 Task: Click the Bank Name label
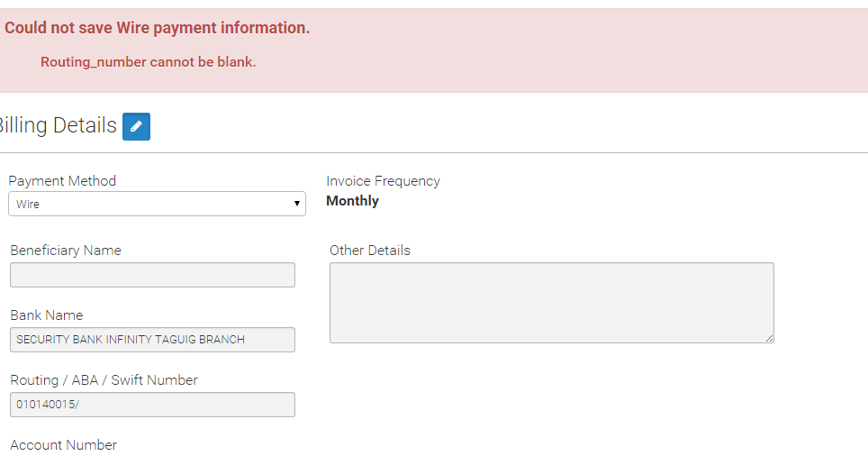[x=47, y=315]
